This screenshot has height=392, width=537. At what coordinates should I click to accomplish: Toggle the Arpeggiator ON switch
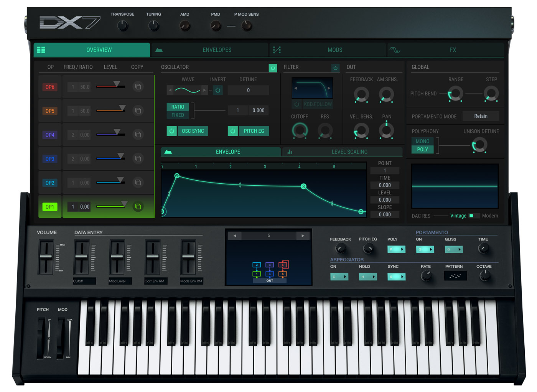[339, 277]
